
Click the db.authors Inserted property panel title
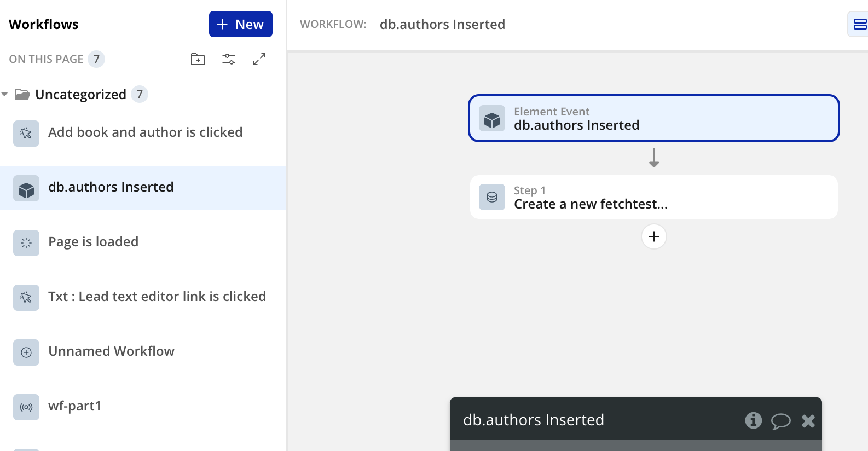(534, 420)
